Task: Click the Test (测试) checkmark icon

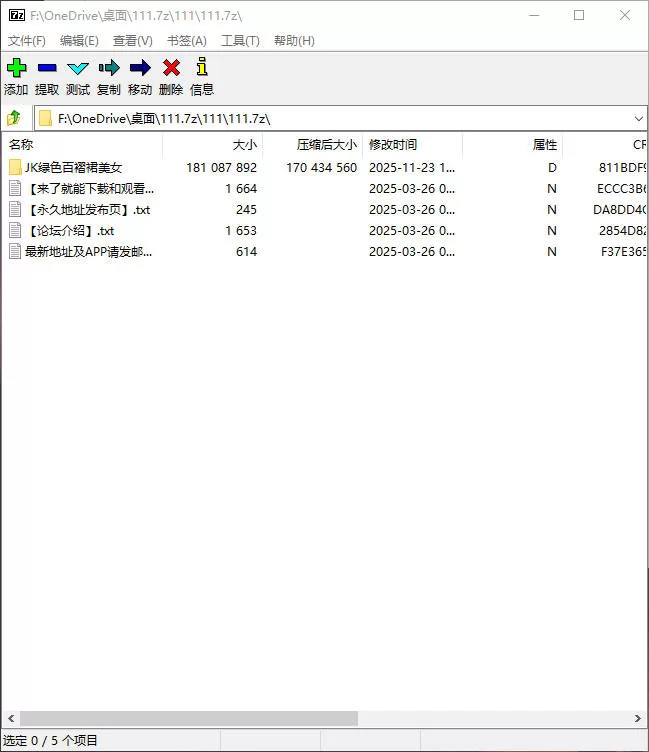Action: click(78, 68)
